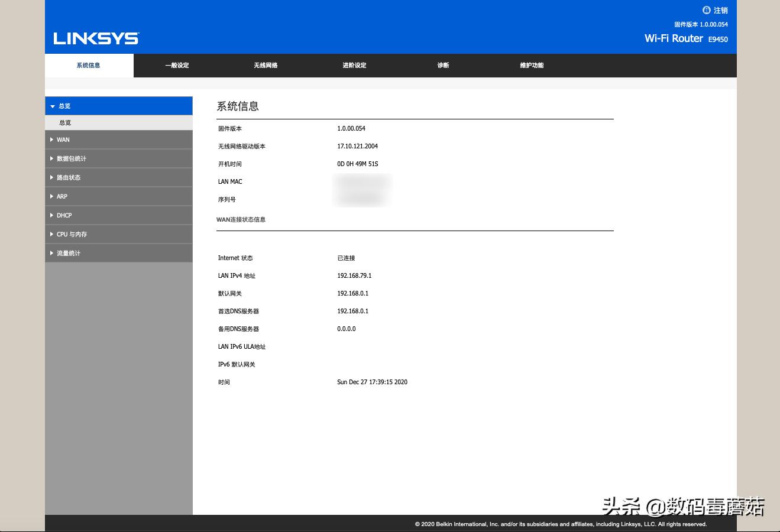780x532 pixels.
Task: Click the 固件版本 1.0.00.054 text at top
Action: pos(701,24)
